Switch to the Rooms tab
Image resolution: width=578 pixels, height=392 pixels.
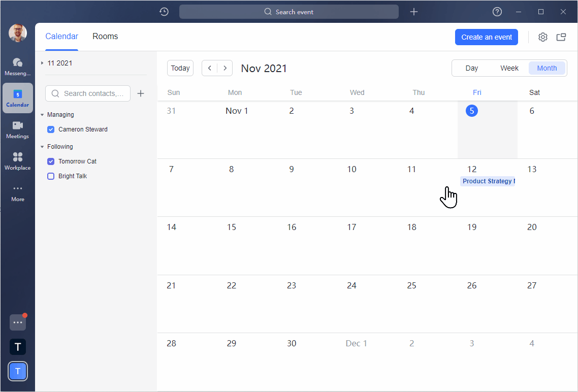(105, 37)
